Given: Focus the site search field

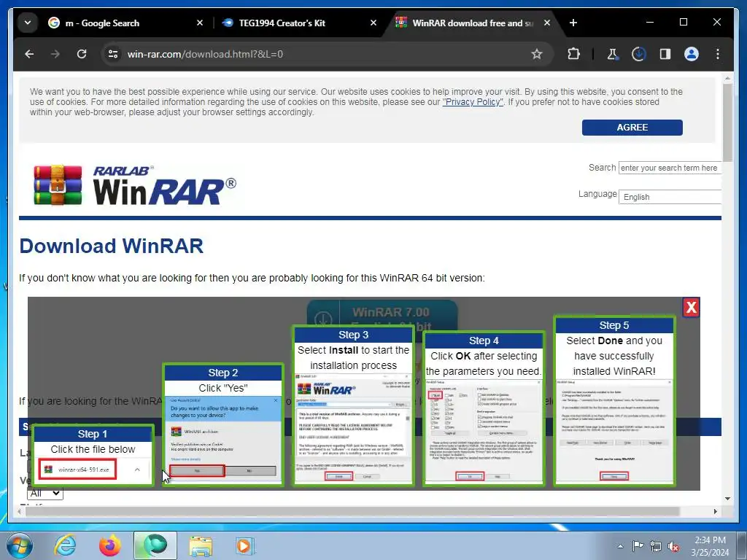Looking at the screenshot, I should [670, 168].
